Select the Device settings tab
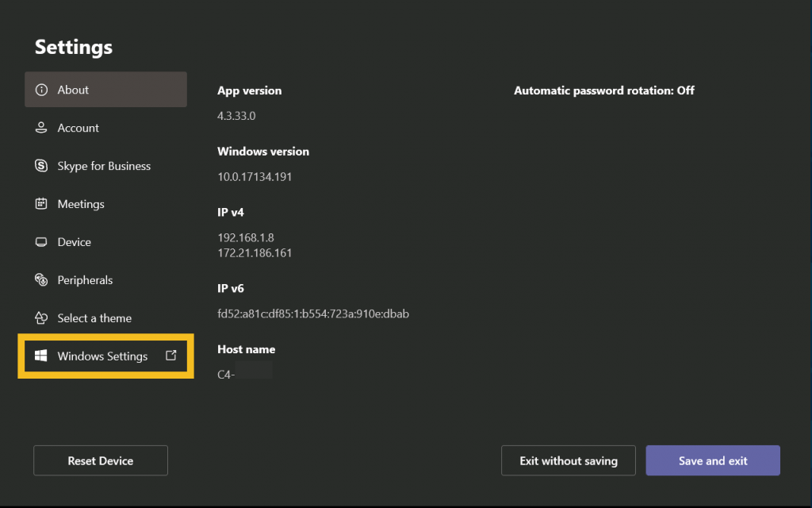Screen dimensions: 812x508 [105, 242]
